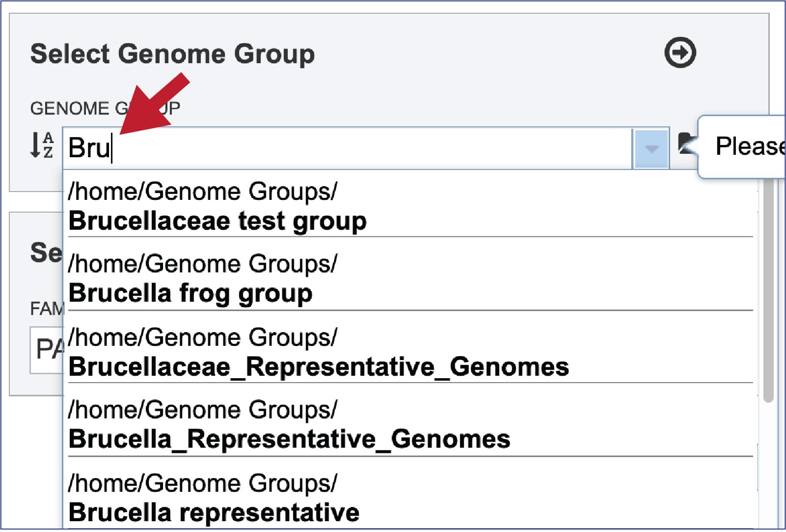This screenshot has width=786, height=532.
Task: Expand the Genome Group dropdown arrow
Action: point(651,148)
